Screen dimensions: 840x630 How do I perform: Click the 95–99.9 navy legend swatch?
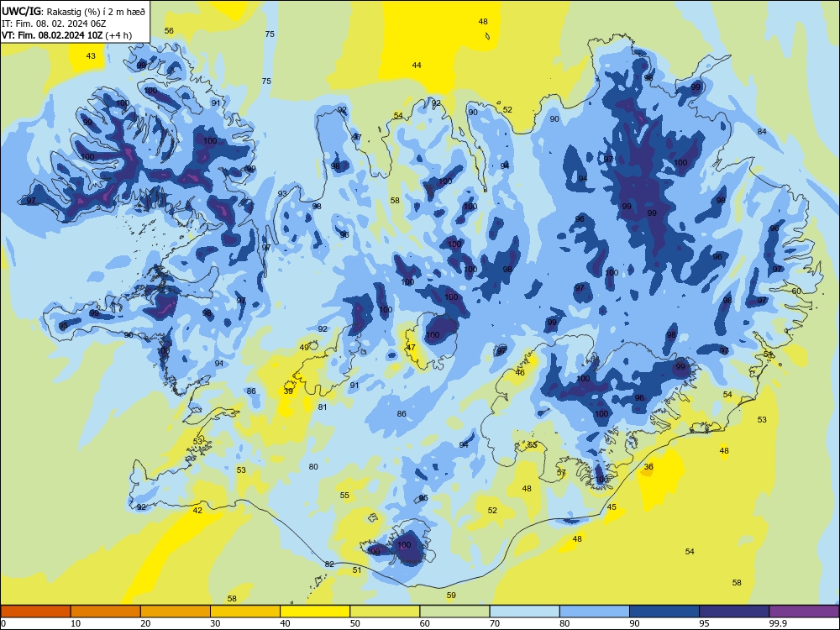(x=734, y=612)
